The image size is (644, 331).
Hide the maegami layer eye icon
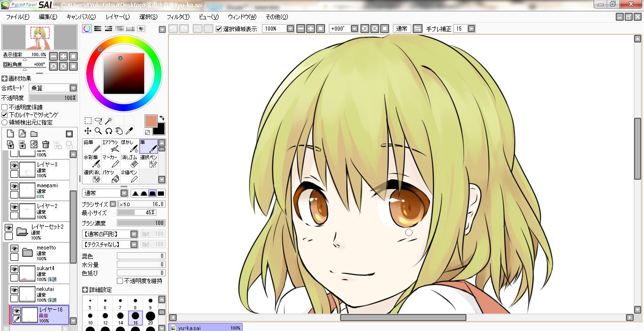click(x=15, y=186)
